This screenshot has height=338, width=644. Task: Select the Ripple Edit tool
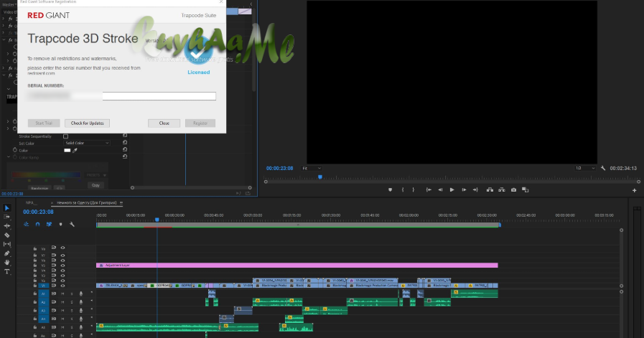pos(7,226)
